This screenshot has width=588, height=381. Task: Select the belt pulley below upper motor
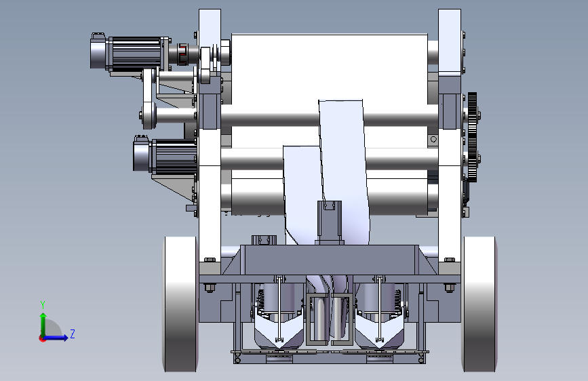point(149,100)
